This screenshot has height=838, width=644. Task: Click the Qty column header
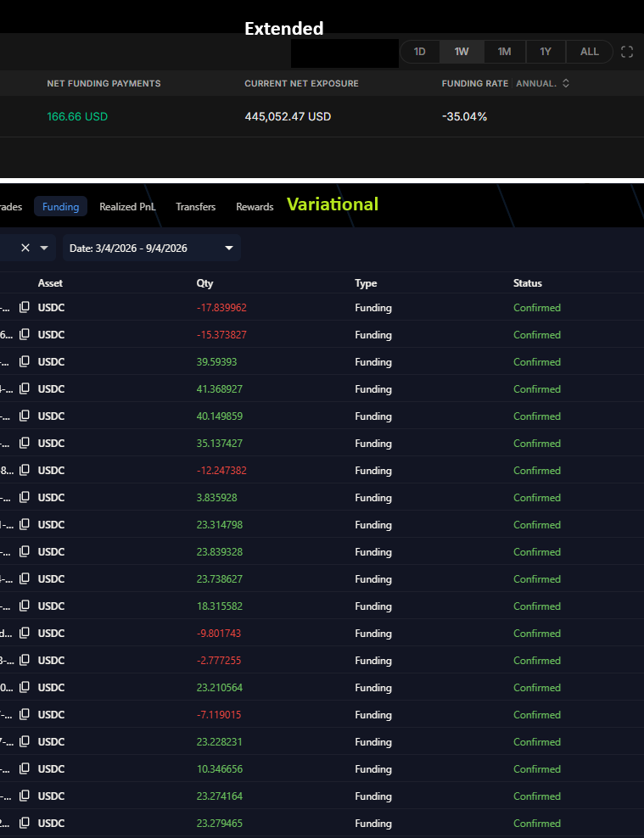point(204,283)
